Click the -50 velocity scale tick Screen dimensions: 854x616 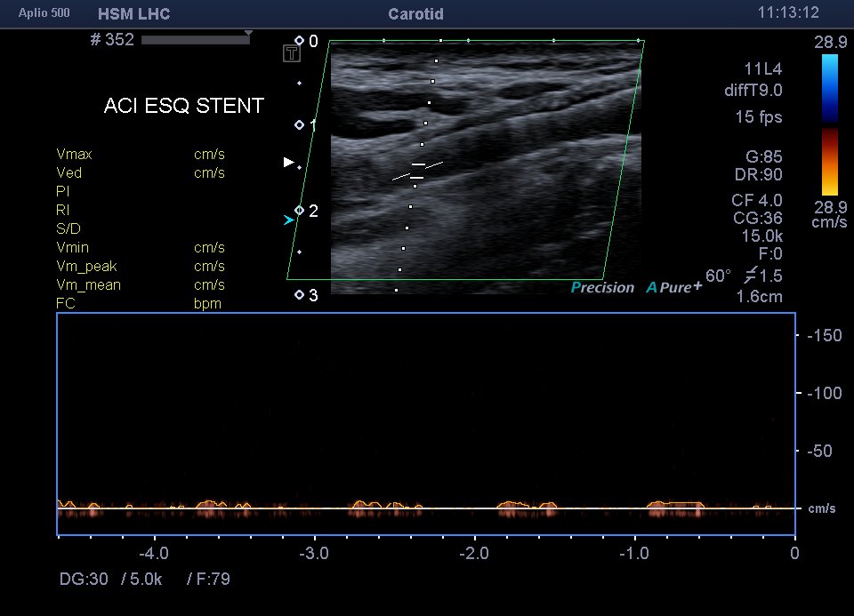819,451
